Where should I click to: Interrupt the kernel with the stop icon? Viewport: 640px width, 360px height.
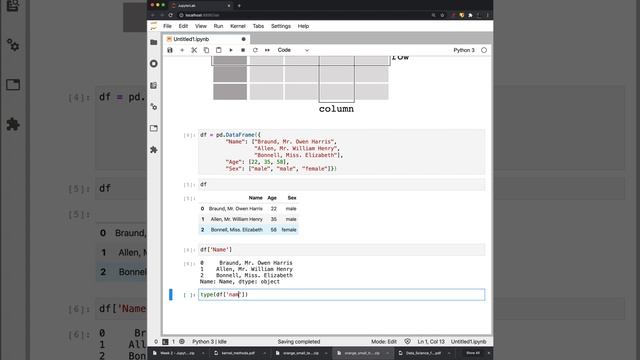coord(243,50)
